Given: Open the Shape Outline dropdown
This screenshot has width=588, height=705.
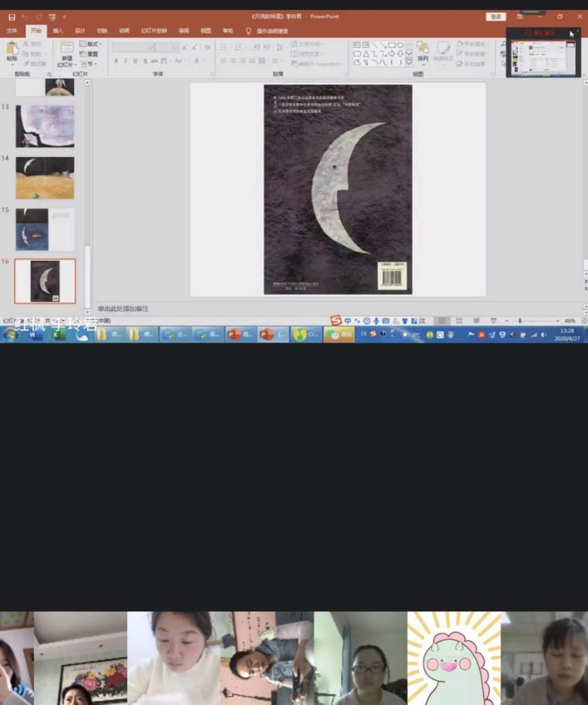Looking at the screenshot, I should (472, 54).
